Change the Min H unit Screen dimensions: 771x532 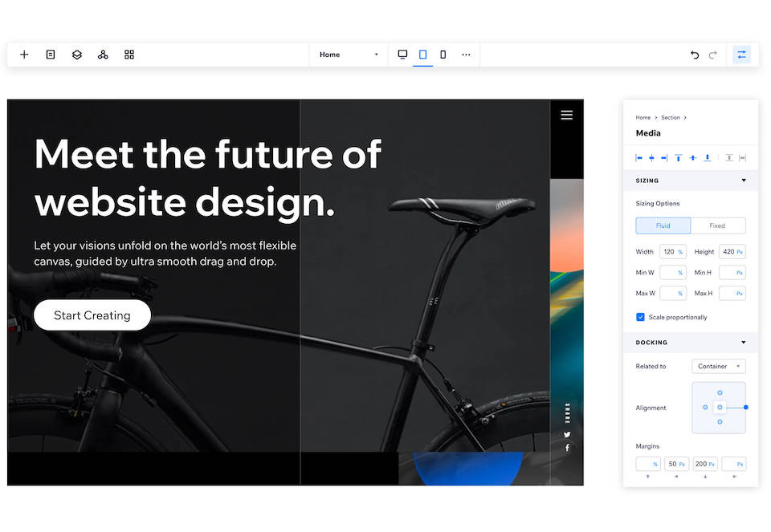point(740,273)
